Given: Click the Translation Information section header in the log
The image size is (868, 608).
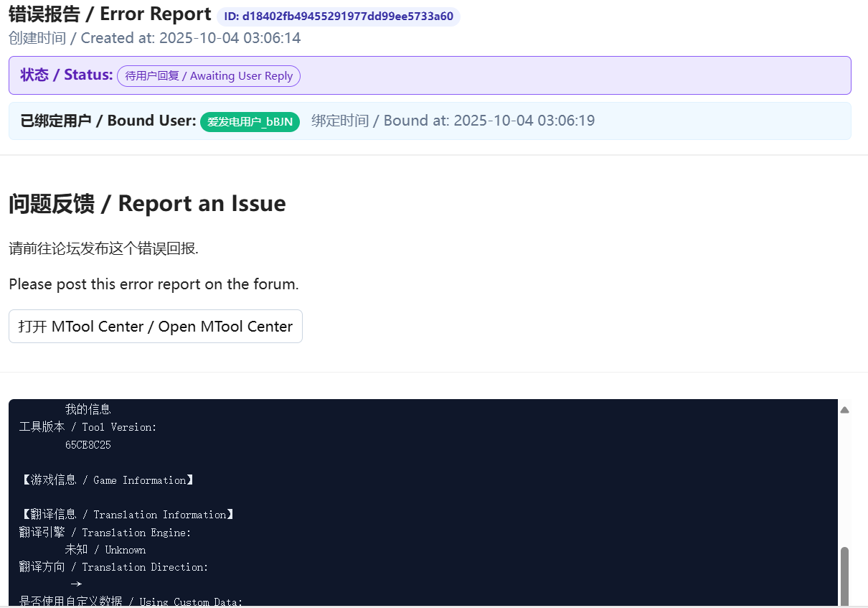Looking at the screenshot, I should 127,515.
